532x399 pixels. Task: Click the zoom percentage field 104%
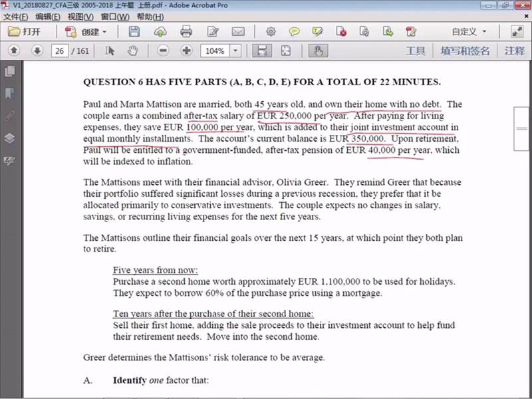click(x=215, y=51)
